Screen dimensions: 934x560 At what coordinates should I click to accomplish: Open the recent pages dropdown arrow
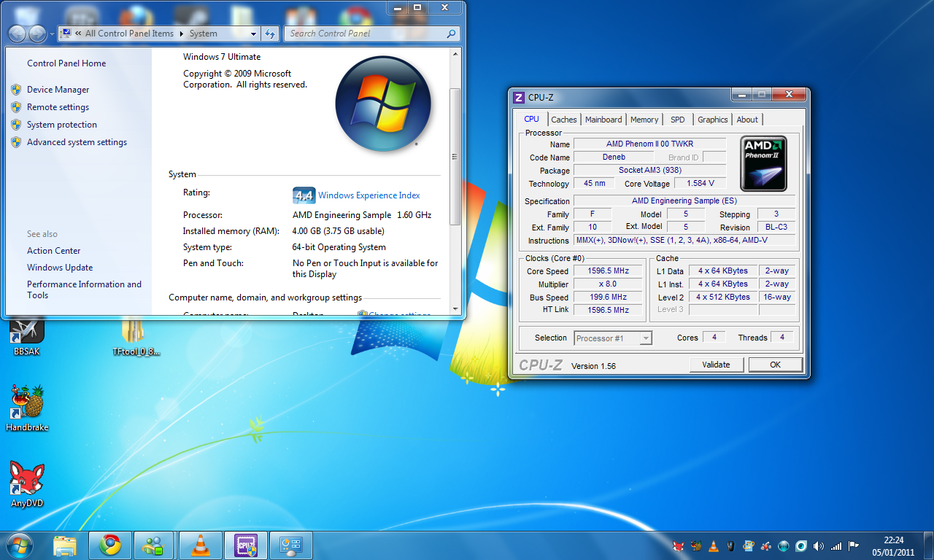[51, 34]
